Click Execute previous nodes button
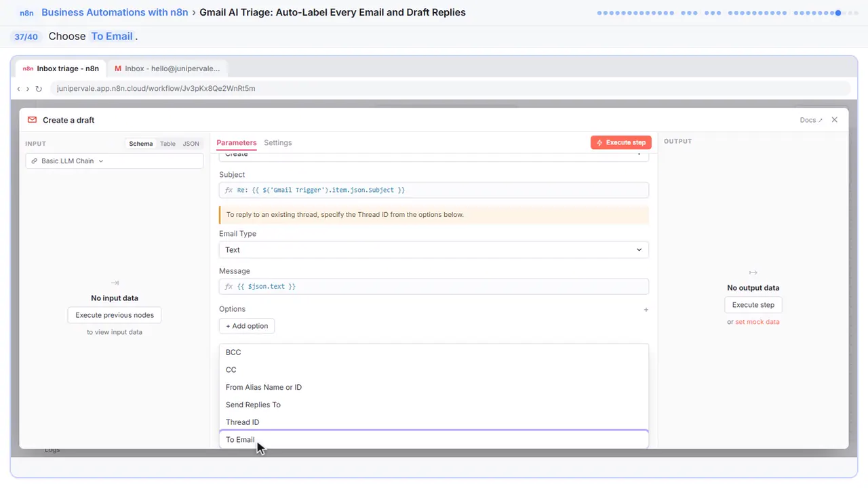Viewport: 868px width, 488px height. pos(115,315)
